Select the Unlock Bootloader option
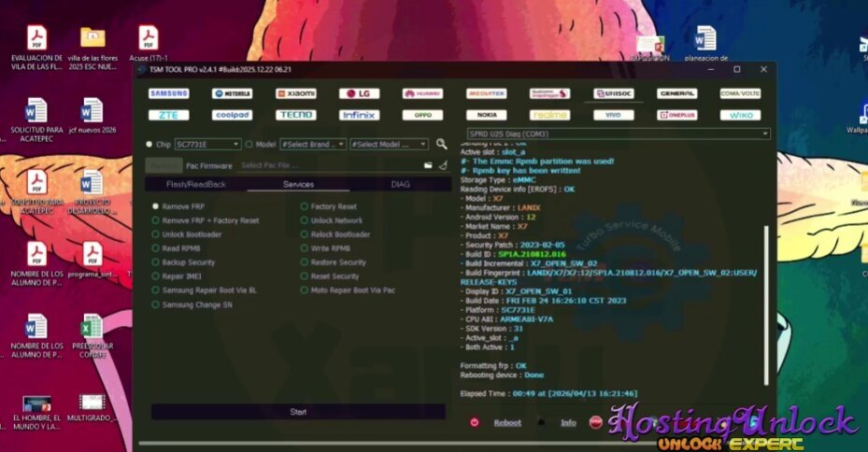Screen dimensions: 868x452 click(x=187, y=234)
